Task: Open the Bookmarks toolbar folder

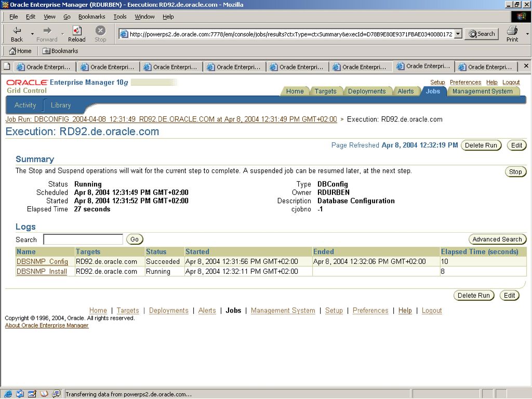Action: coord(60,51)
